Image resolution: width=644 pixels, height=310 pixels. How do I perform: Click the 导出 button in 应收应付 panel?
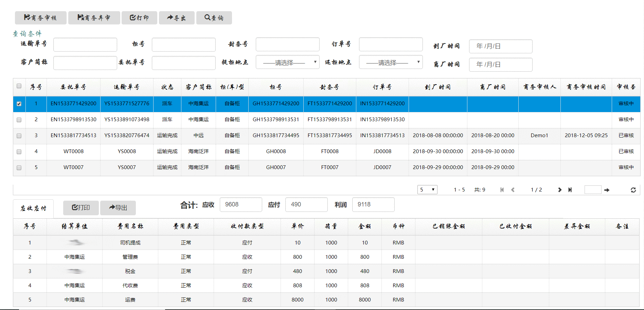tap(118, 207)
